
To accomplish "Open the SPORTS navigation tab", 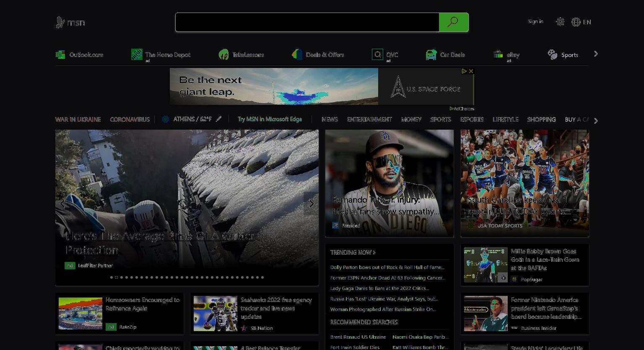I will (x=441, y=119).
